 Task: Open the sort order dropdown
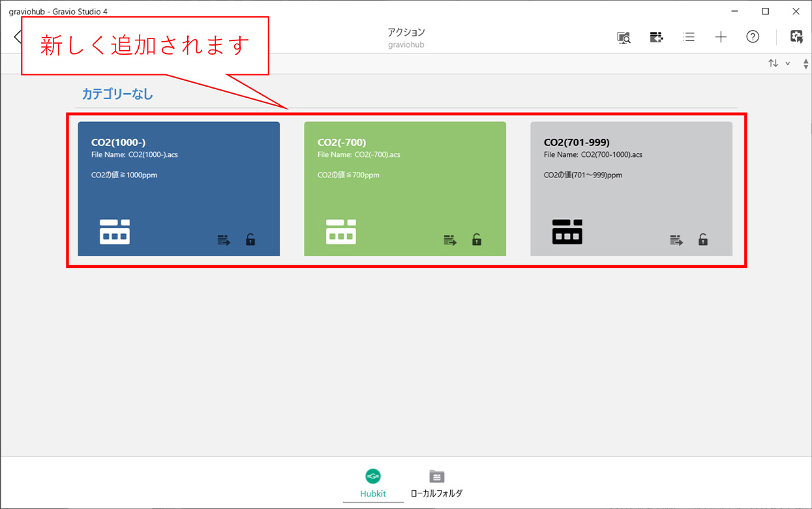tap(779, 63)
